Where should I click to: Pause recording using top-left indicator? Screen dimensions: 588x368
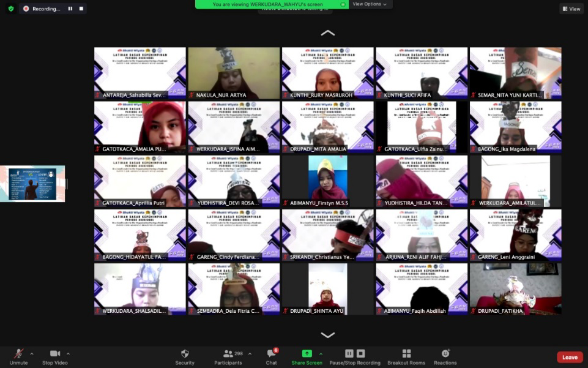pos(70,9)
